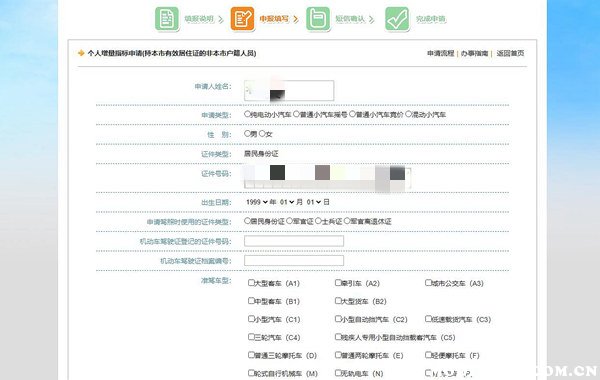Check the 中型客车 (B1) checkbox
Image resolution: width=600 pixels, height=380 pixels.
pos(251,301)
